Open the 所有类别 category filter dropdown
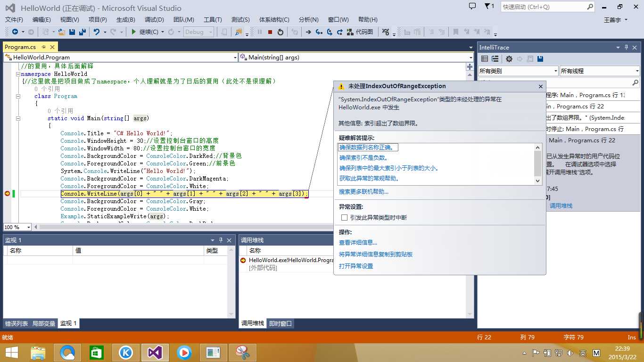Screen dimensions: 644x362 click(x=556, y=71)
